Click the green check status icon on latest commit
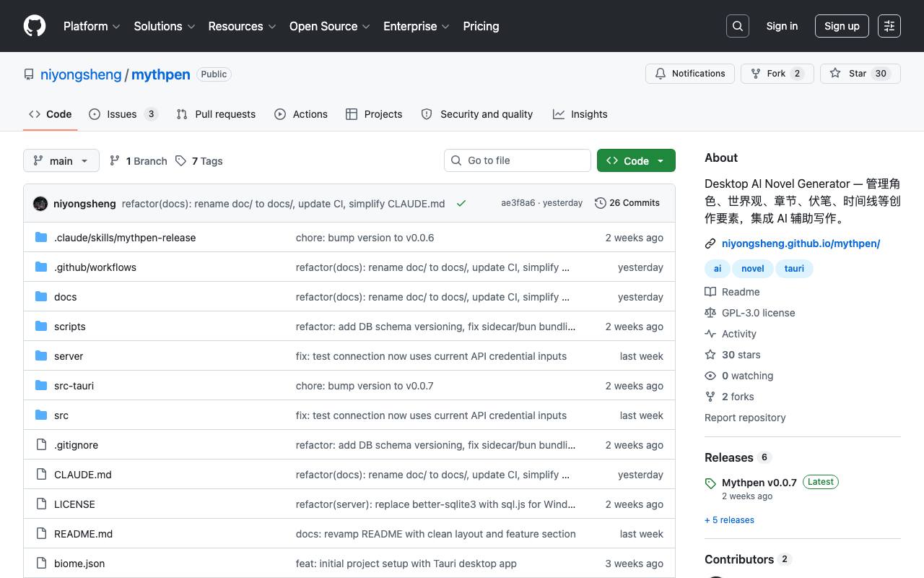This screenshot has width=924, height=578. pyautogui.click(x=461, y=203)
